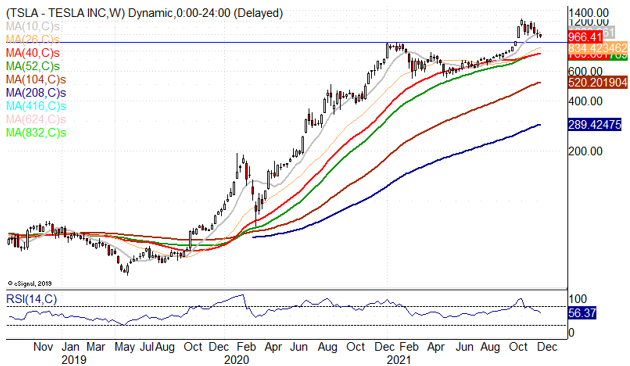Click the 966.41 last price tag

[x=585, y=37]
